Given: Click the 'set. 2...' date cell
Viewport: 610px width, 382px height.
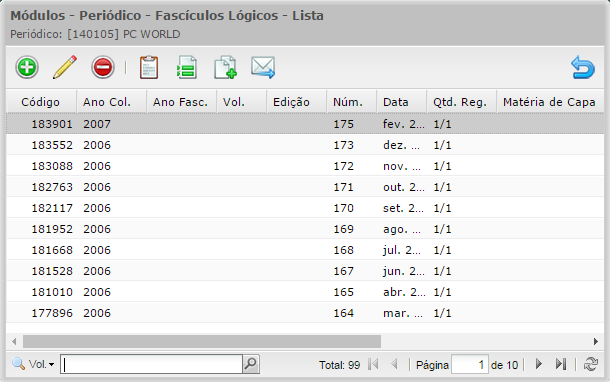Looking at the screenshot, I should coord(403,208).
